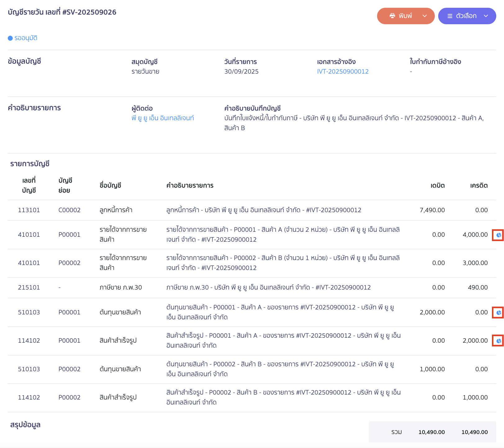This screenshot has height=448, width=504.
Task: Select account 510103 for สินค้า B cost row
Action: (29, 369)
